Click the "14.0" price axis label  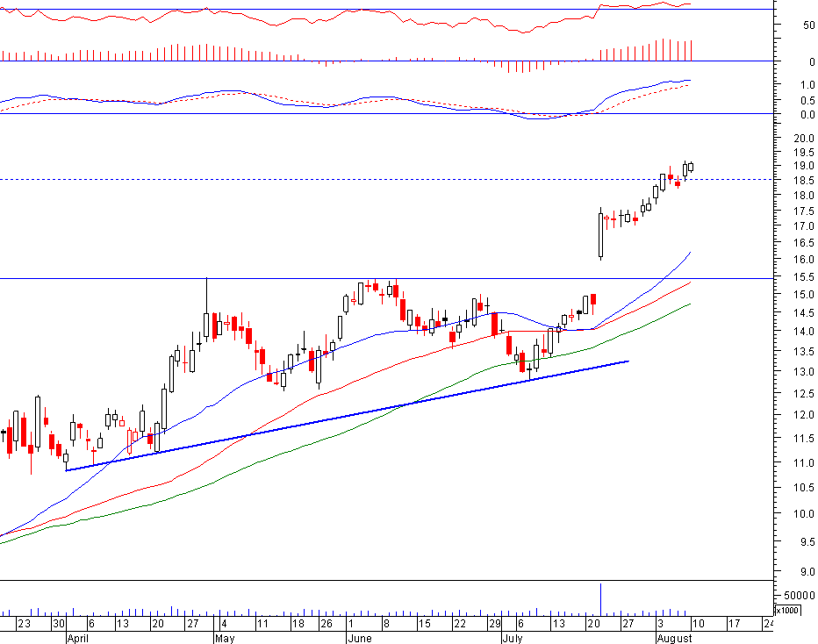click(803, 331)
